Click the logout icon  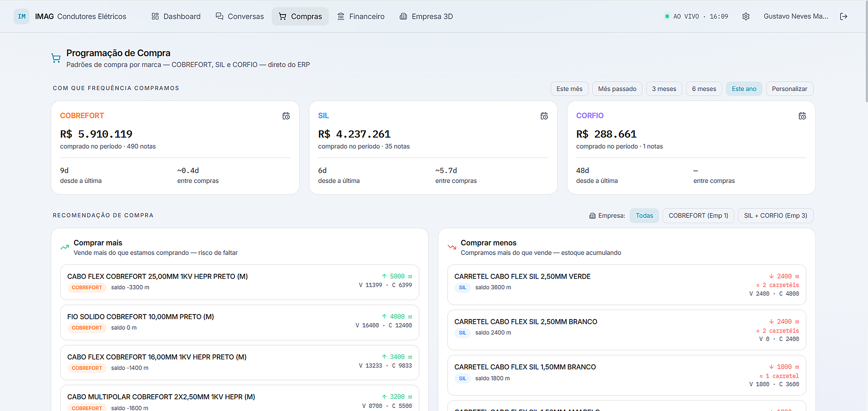pyautogui.click(x=843, y=16)
